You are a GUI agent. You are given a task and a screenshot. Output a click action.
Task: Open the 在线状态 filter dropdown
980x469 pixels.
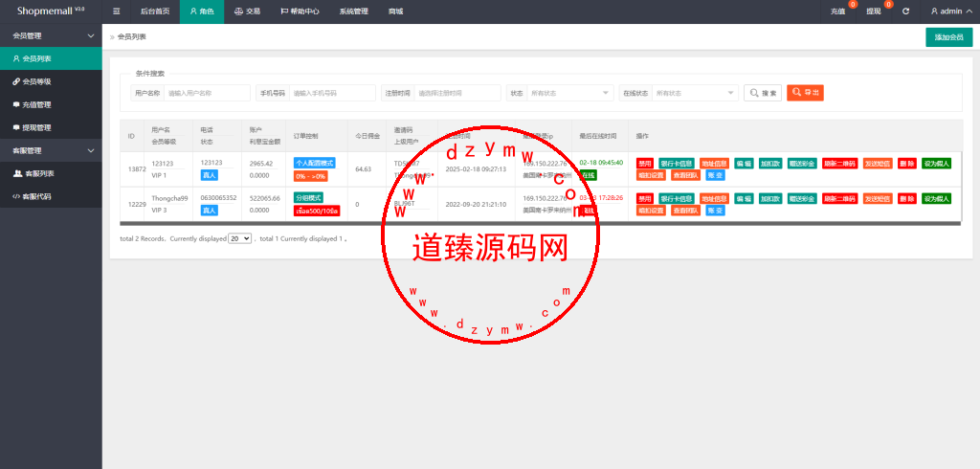point(695,93)
